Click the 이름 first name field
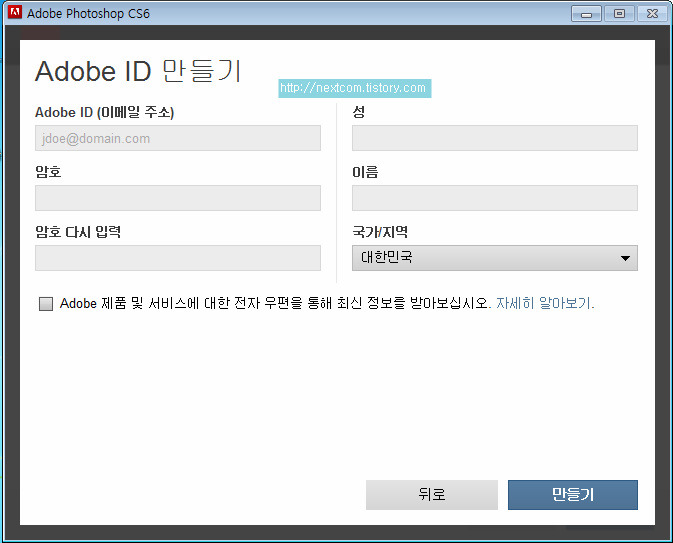 [495, 198]
